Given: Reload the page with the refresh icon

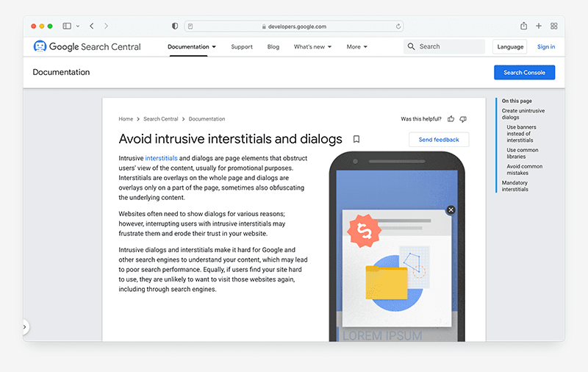Looking at the screenshot, I should pos(398,26).
